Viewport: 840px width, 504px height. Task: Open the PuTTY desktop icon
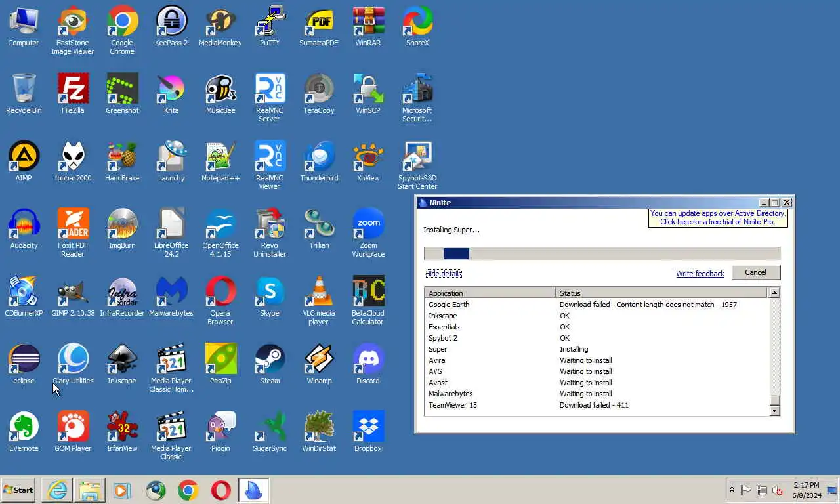270,26
